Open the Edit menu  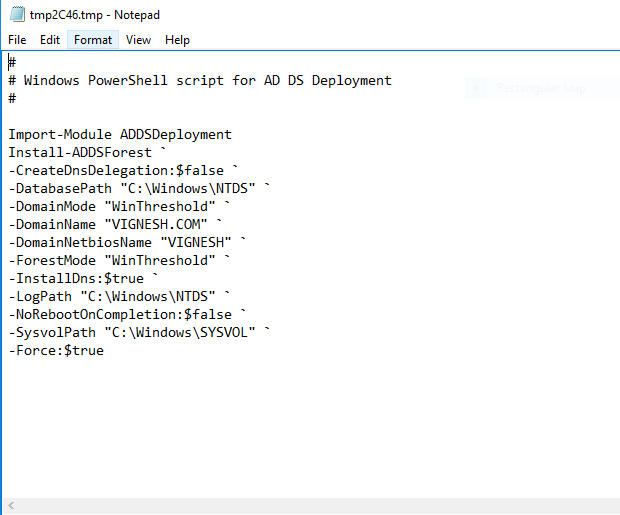(x=50, y=40)
